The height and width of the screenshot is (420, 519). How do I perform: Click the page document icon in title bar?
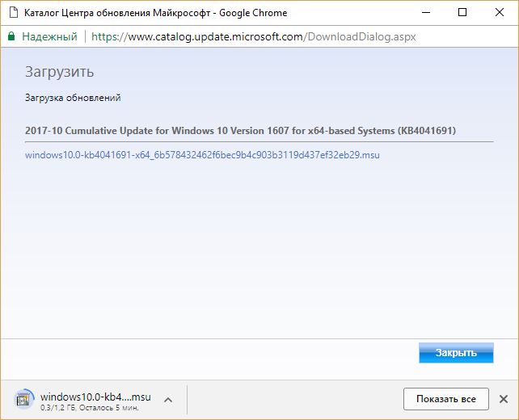click(x=12, y=13)
